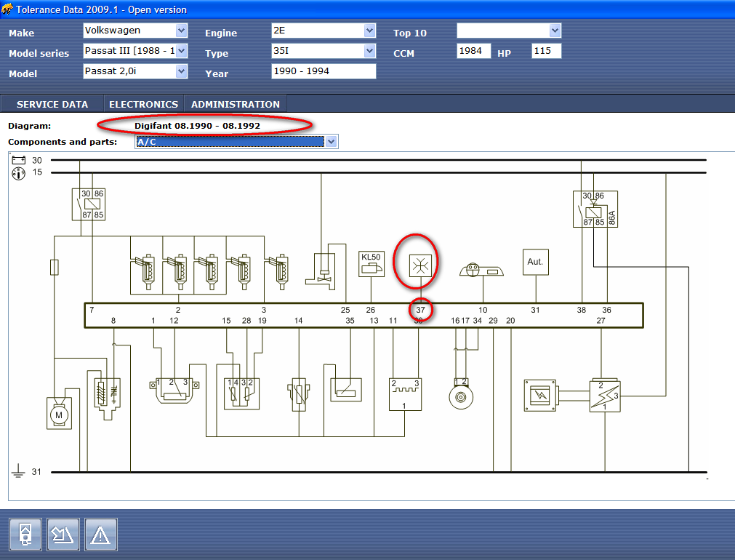This screenshot has width=735, height=560.
Task: Expand the Engine dropdown showing 2E
Action: 369,31
